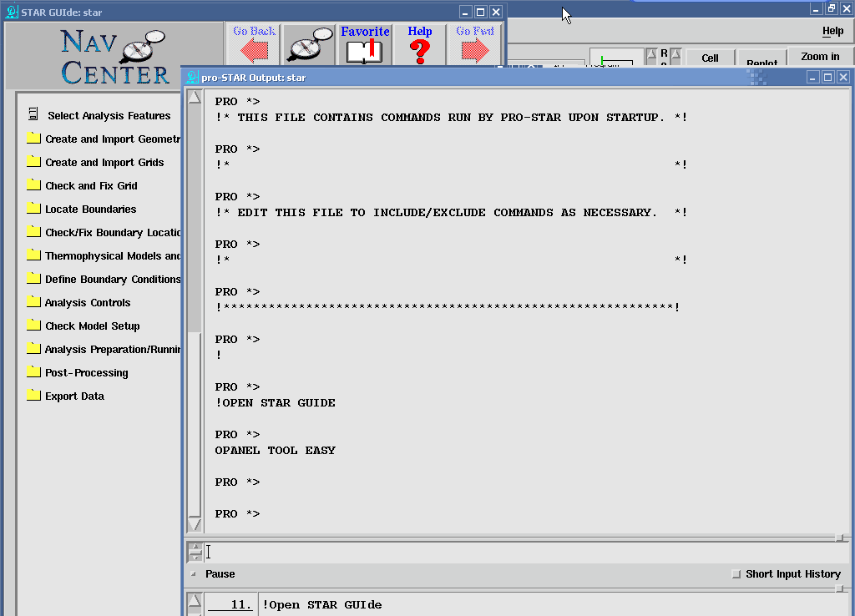
Task: Open the Favorite bookmark book icon
Action: tap(365, 45)
